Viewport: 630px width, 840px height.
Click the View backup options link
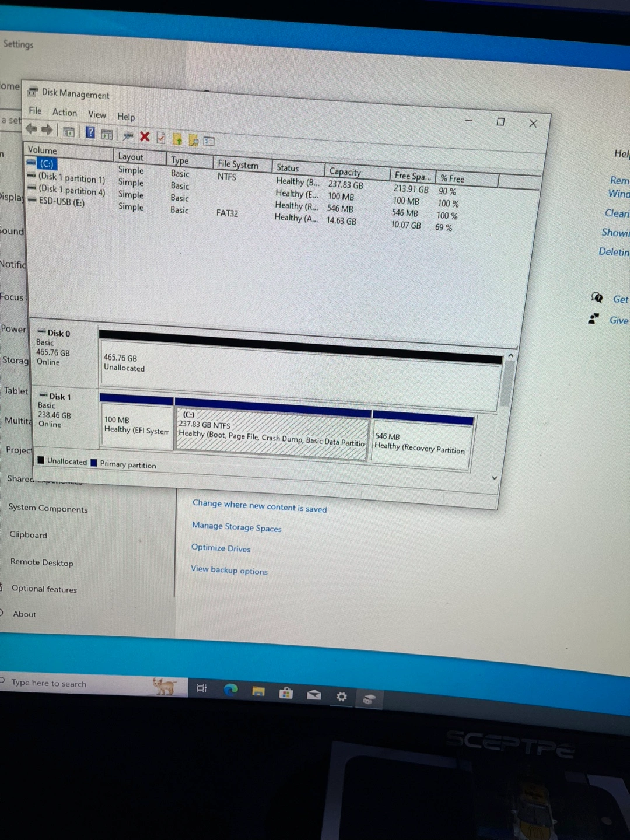point(229,570)
